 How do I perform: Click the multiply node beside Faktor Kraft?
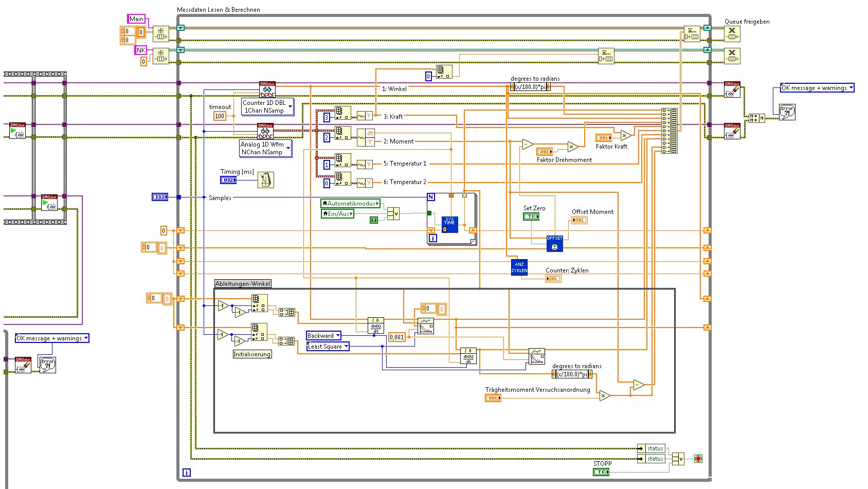(x=626, y=136)
